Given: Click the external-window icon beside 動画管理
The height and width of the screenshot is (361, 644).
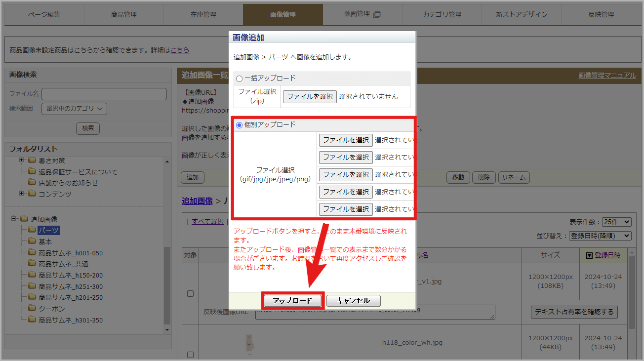Looking at the screenshot, I should click(x=377, y=14).
